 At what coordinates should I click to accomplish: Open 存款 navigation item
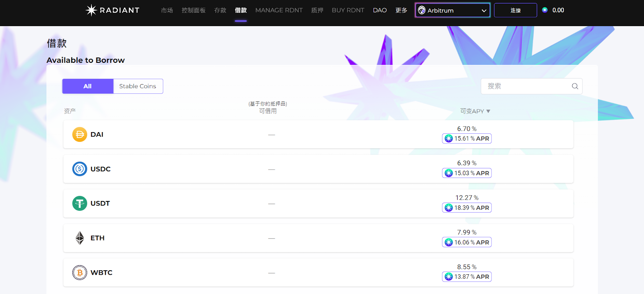pyautogui.click(x=220, y=10)
